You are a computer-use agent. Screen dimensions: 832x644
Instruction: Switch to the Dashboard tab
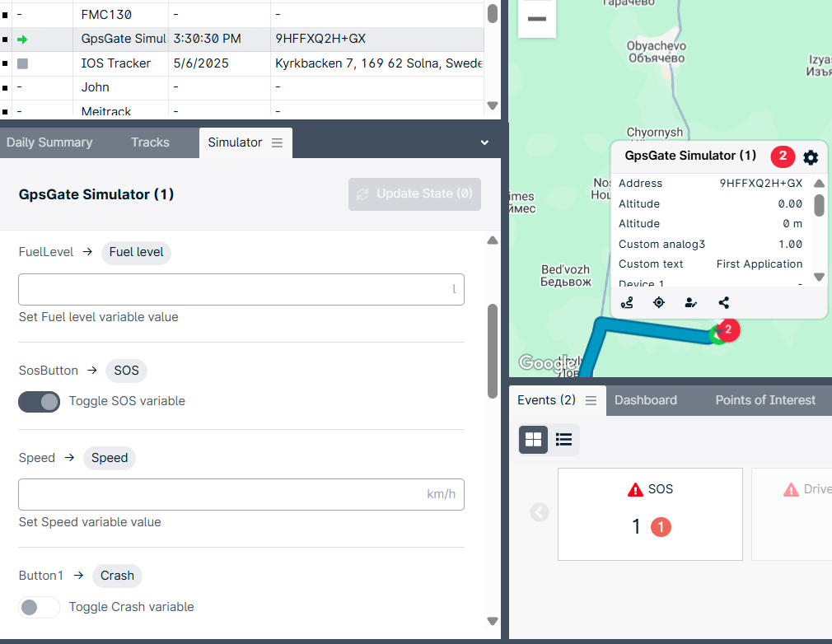pos(646,400)
